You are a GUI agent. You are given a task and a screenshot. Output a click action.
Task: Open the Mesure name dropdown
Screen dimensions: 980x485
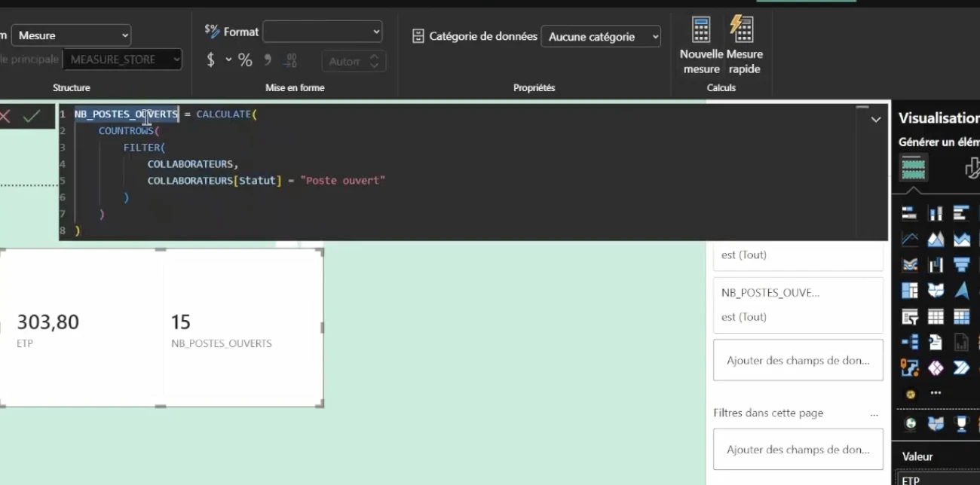coord(71,35)
